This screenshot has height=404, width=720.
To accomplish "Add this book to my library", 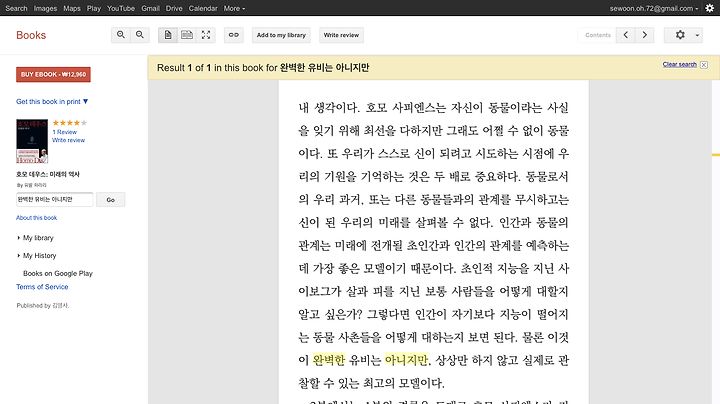I will (x=281, y=35).
